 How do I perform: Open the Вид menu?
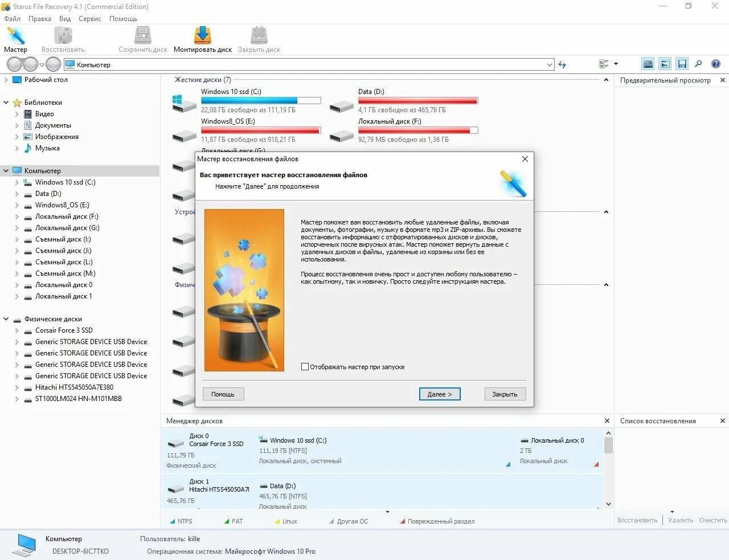(x=65, y=19)
